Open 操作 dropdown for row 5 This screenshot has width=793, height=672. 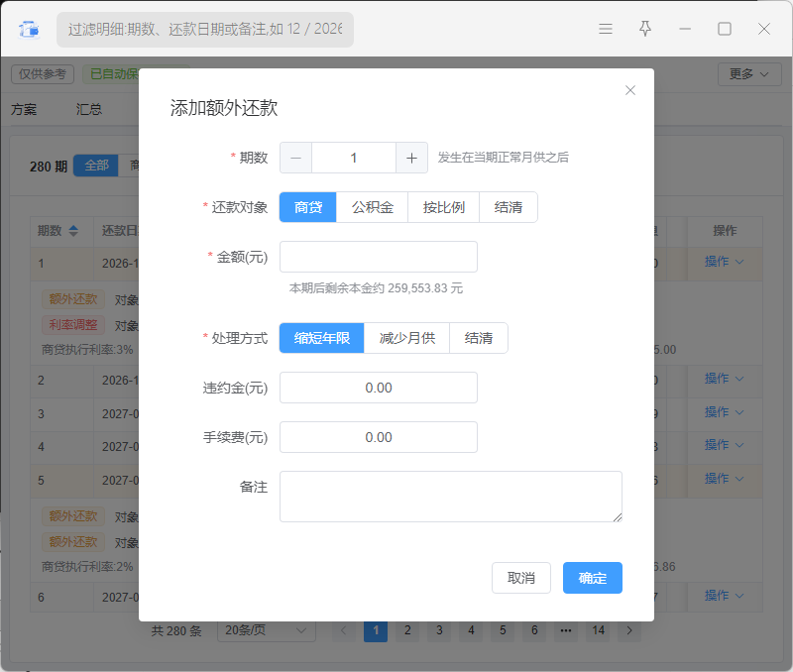click(x=724, y=479)
